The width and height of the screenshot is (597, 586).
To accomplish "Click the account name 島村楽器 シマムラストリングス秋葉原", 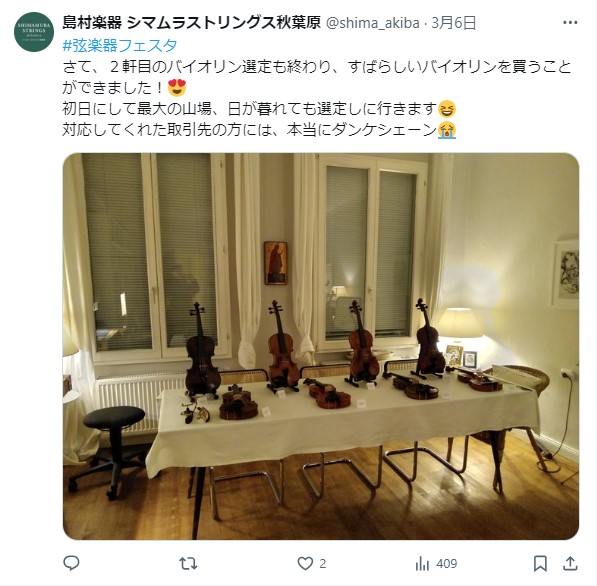I will (191, 23).
